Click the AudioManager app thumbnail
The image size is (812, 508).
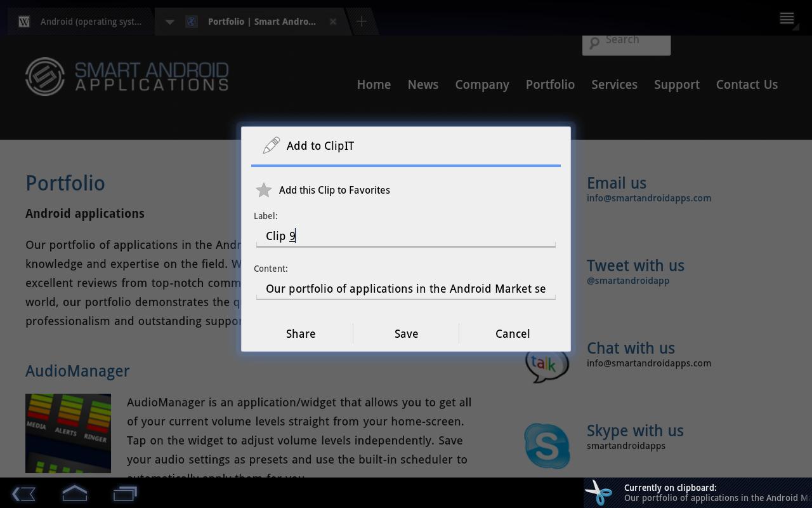coord(68,433)
